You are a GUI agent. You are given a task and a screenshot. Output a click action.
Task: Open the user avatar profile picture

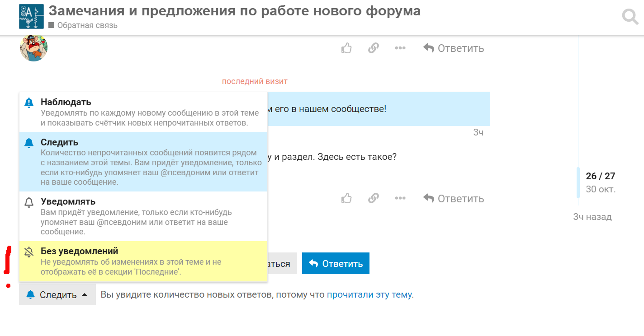[33, 48]
